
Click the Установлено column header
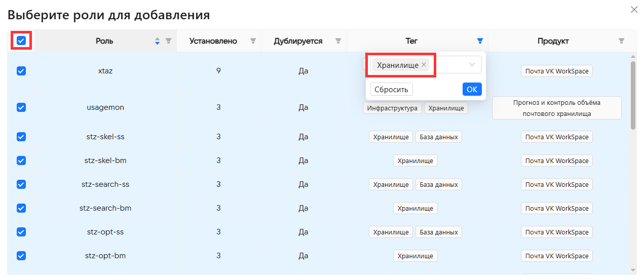[213, 41]
